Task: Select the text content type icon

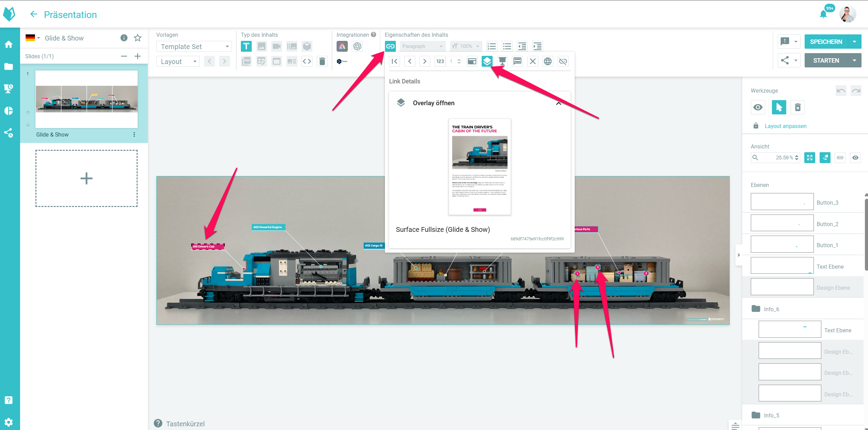Action: point(246,46)
